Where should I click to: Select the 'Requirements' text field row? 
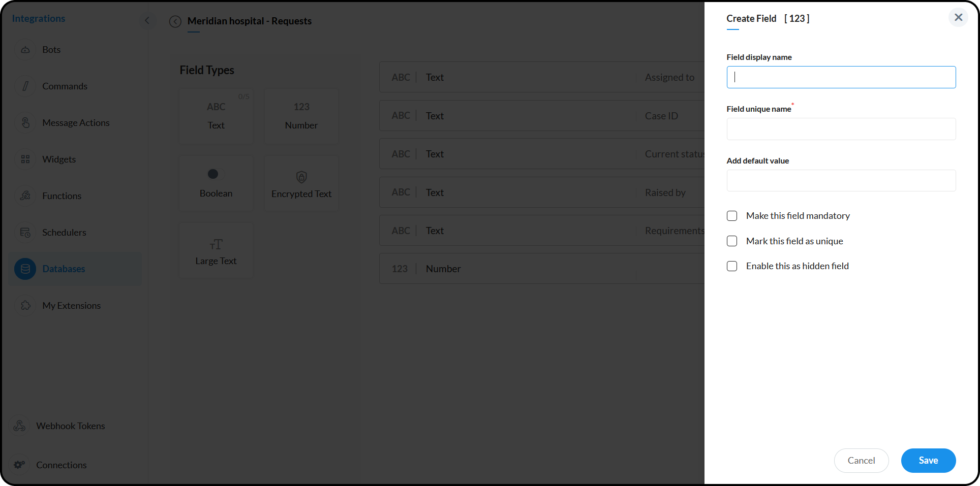point(542,231)
